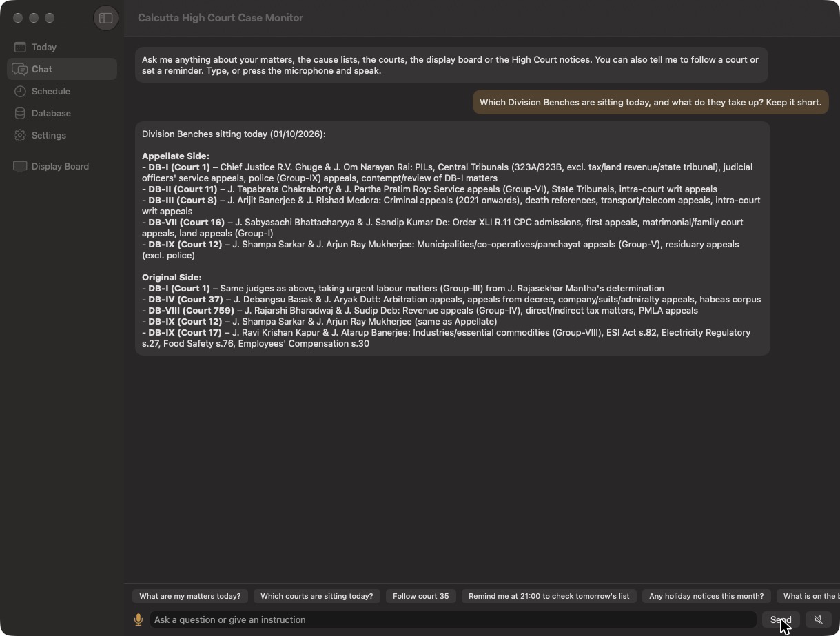Click the 'DB-IX (Court 17)' label
This screenshot has height=636, width=840.
[185, 333]
